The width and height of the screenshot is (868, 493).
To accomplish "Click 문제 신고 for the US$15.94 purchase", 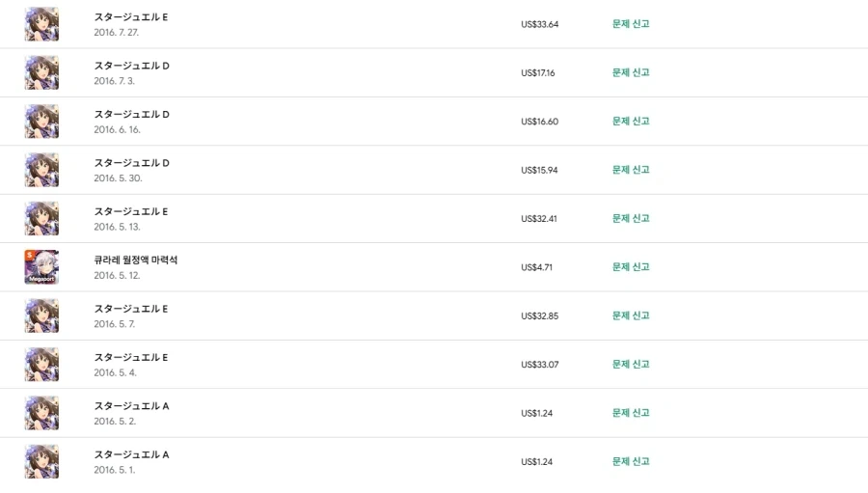I will click(631, 170).
